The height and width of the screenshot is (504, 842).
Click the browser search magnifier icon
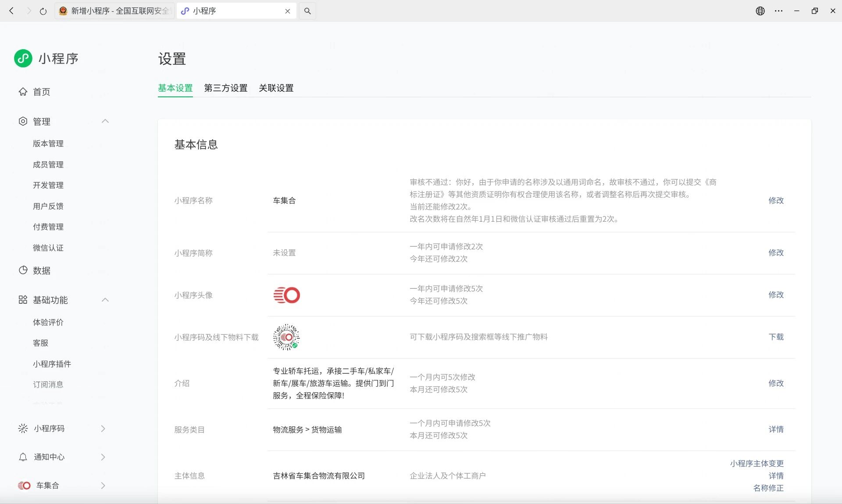coord(307,11)
